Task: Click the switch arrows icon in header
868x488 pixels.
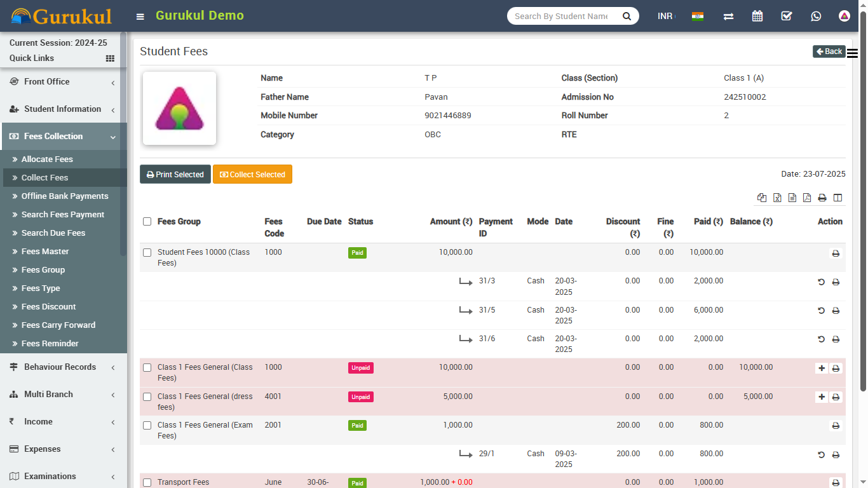Action: click(x=728, y=16)
